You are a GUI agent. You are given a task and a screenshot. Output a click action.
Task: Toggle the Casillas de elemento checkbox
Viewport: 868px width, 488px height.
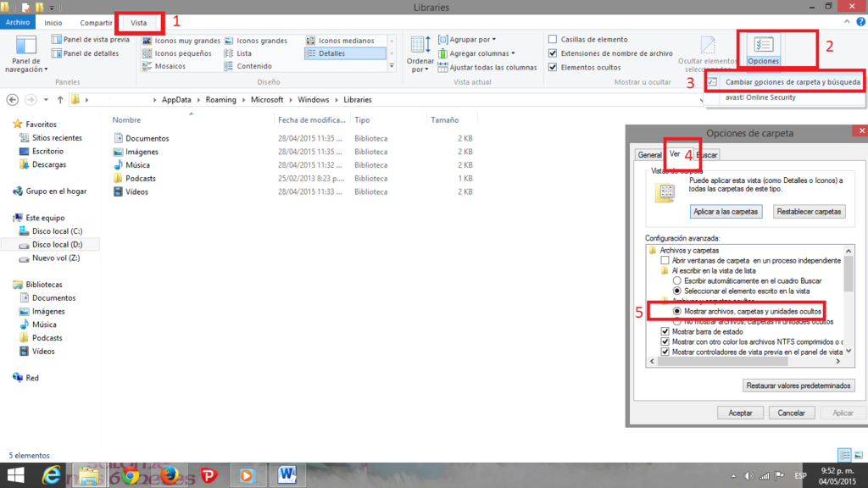click(x=553, y=40)
